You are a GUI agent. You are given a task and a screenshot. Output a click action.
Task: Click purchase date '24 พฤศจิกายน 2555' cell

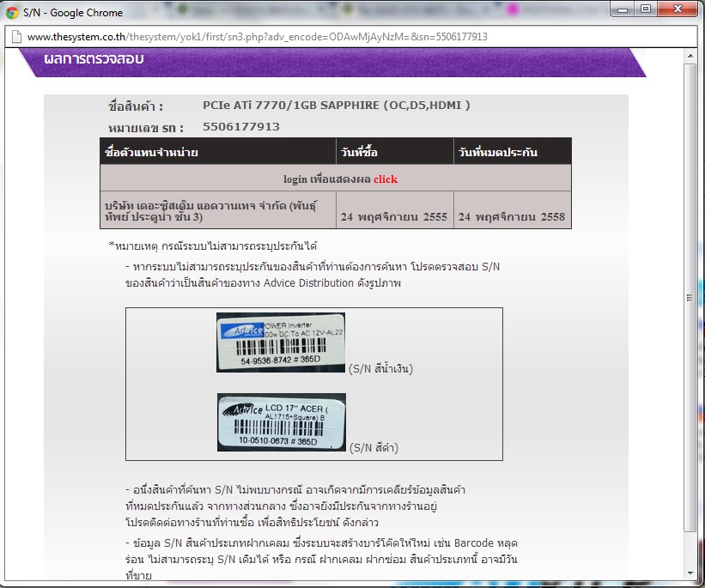click(394, 210)
